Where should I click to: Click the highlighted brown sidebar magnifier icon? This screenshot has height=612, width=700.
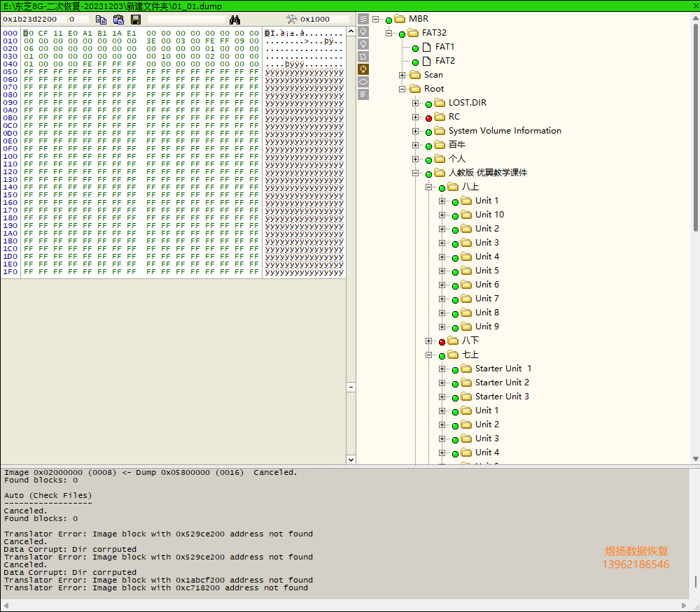point(363,69)
